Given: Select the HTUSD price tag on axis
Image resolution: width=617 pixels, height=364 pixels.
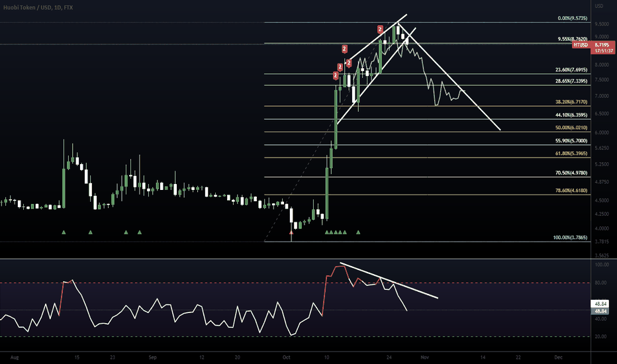Looking at the screenshot, I should click(x=581, y=45).
